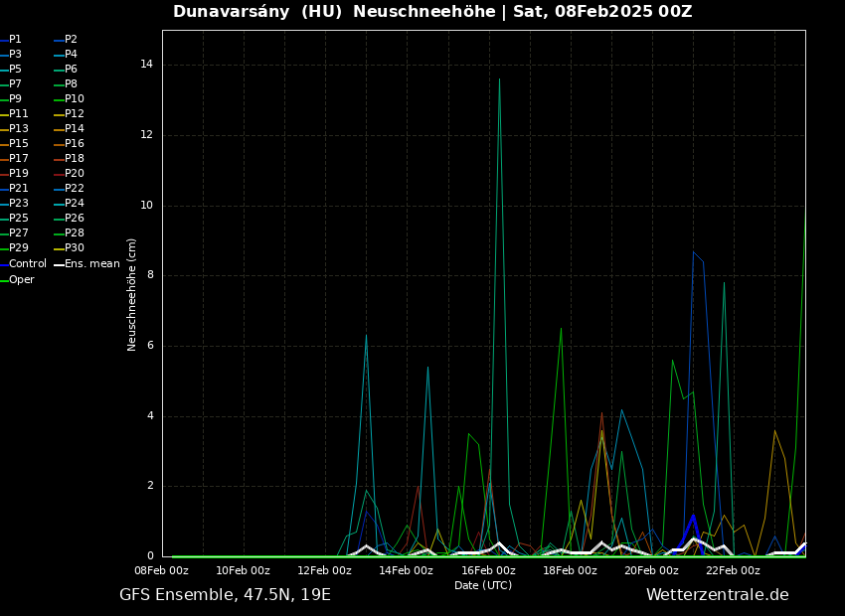Click the GFS Ensemble, 47.5N, 19E caption
845x616 pixels.
(x=225, y=595)
